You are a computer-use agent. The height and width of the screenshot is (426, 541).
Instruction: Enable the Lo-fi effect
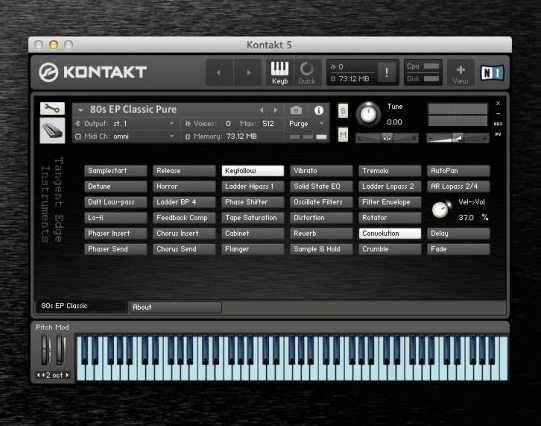tap(116, 218)
